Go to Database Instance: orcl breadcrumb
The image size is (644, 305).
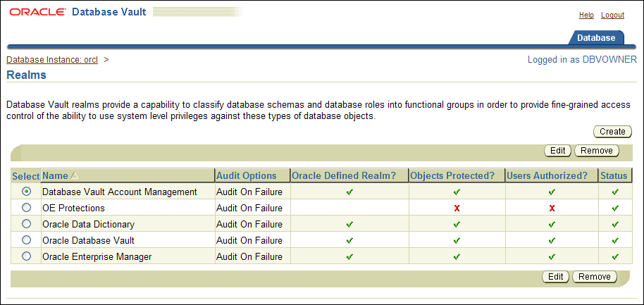point(52,60)
